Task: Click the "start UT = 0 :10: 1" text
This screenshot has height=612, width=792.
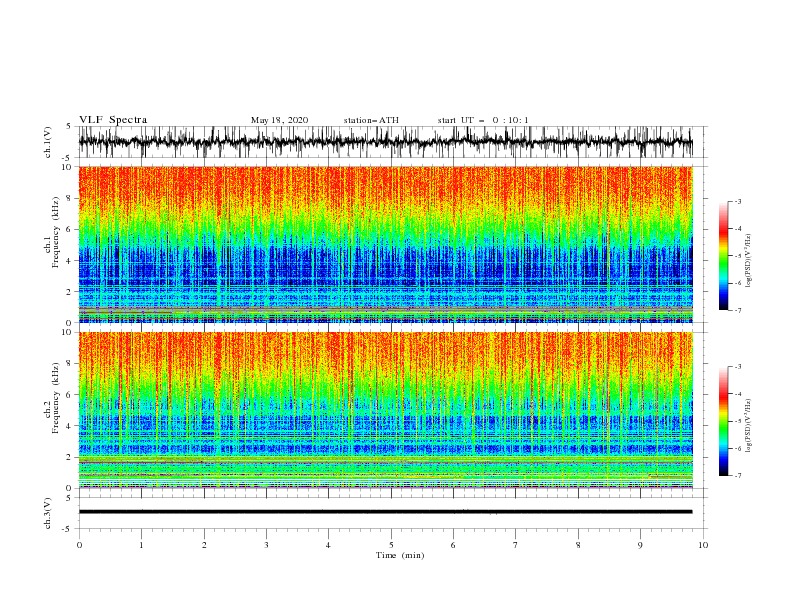Action: click(482, 120)
